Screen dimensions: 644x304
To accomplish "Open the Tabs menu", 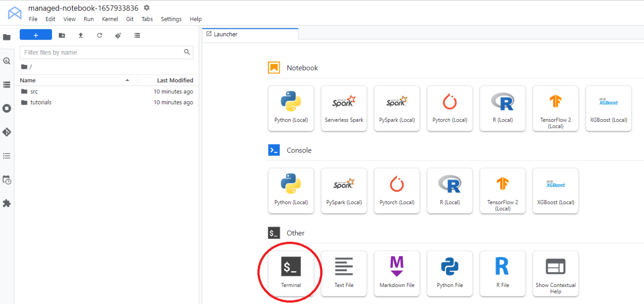I will (147, 19).
